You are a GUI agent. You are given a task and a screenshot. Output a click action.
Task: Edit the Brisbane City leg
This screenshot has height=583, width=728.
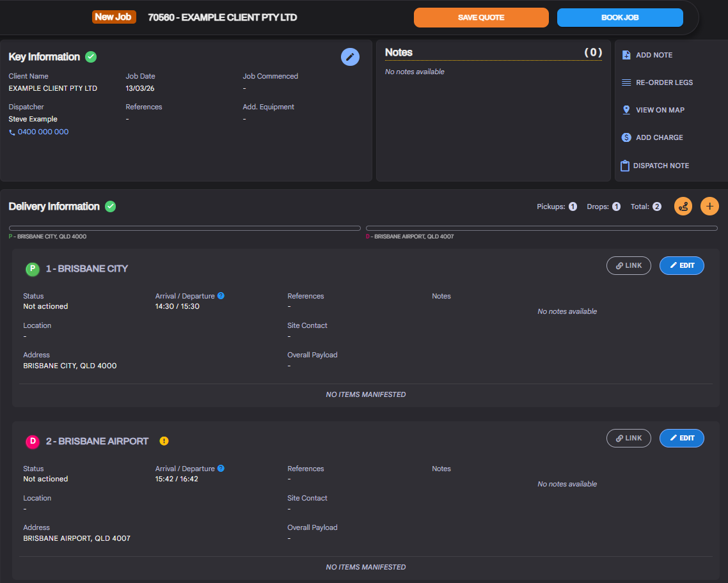click(681, 266)
